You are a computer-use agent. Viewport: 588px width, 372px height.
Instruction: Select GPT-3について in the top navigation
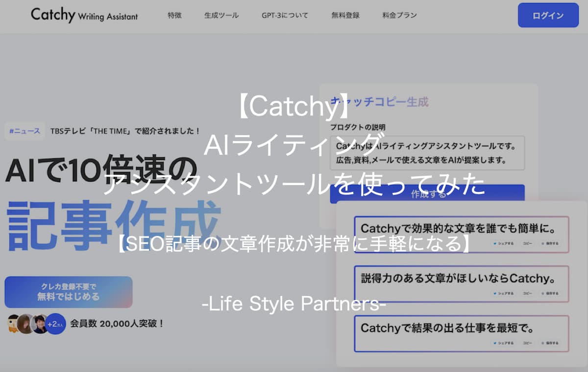[x=285, y=15]
